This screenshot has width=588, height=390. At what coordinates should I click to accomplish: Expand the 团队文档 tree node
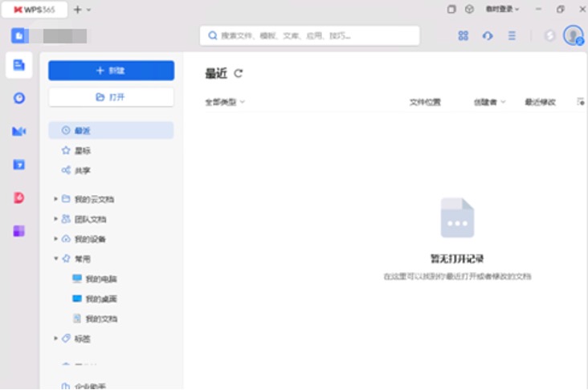click(x=55, y=218)
